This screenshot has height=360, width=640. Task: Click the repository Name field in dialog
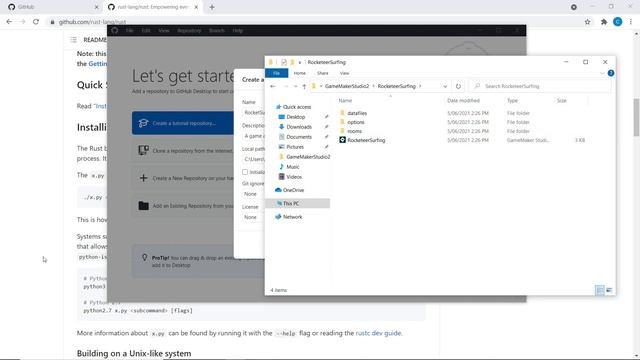(253, 112)
